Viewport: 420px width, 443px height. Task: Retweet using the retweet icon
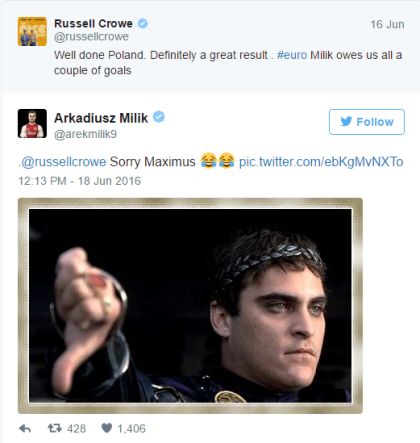coord(55,428)
